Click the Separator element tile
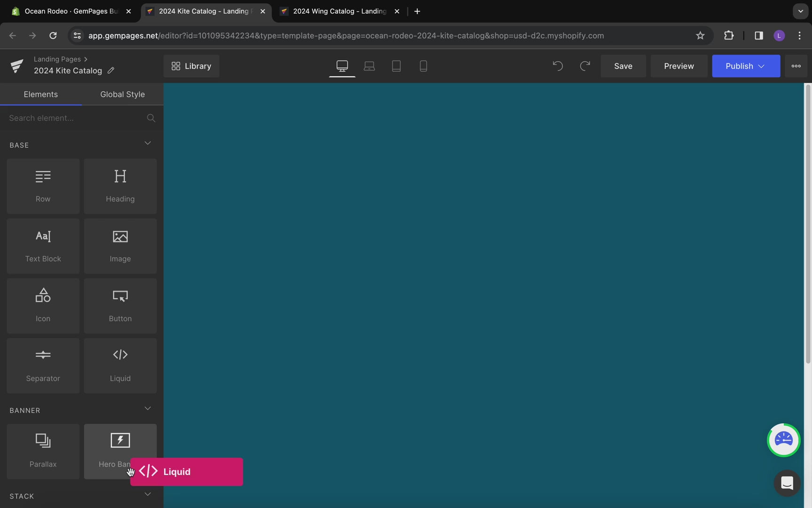This screenshot has height=508, width=812. pyautogui.click(x=43, y=365)
